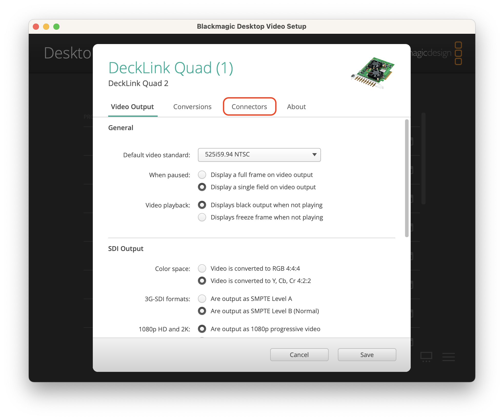The width and height of the screenshot is (504, 420).
Task: Click the dialog's vertical scrollbar
Action: coord(407,178)
